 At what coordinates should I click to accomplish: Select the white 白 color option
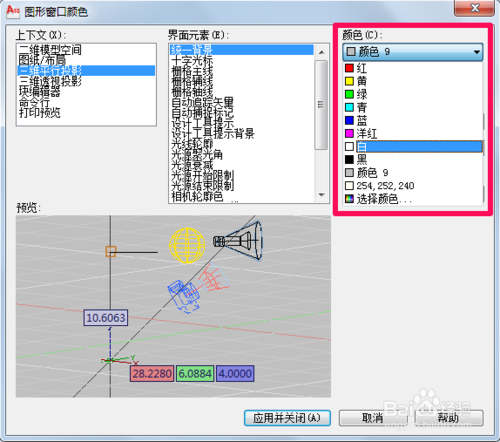pos(413,147)
